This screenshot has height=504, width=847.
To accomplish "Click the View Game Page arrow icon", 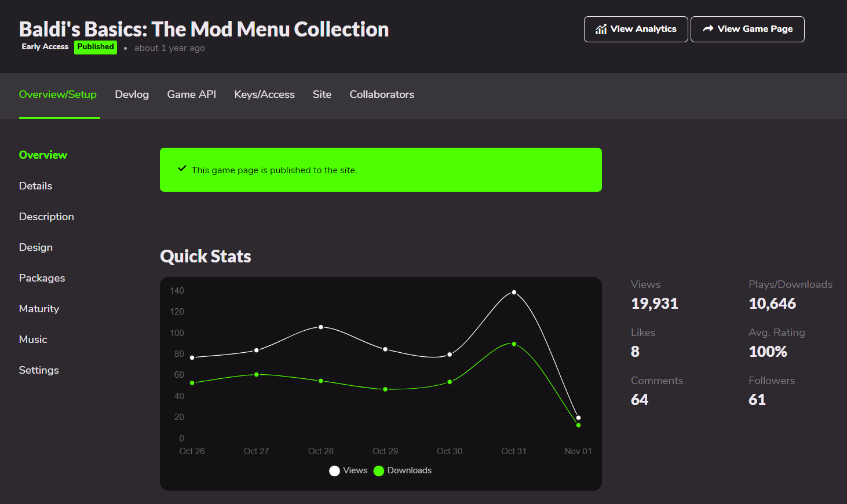I will pos(708,29).
